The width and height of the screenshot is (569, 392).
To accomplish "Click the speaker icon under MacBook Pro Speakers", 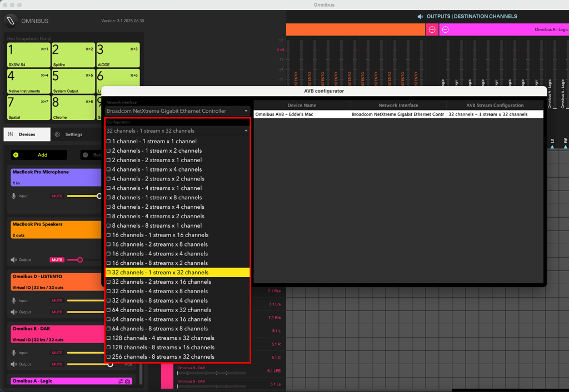I will pos(14,260).
